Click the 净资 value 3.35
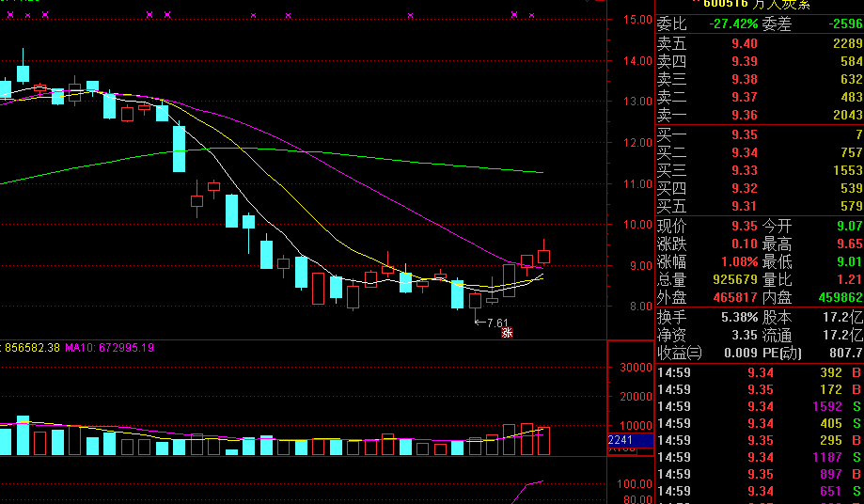 point(745,335)
